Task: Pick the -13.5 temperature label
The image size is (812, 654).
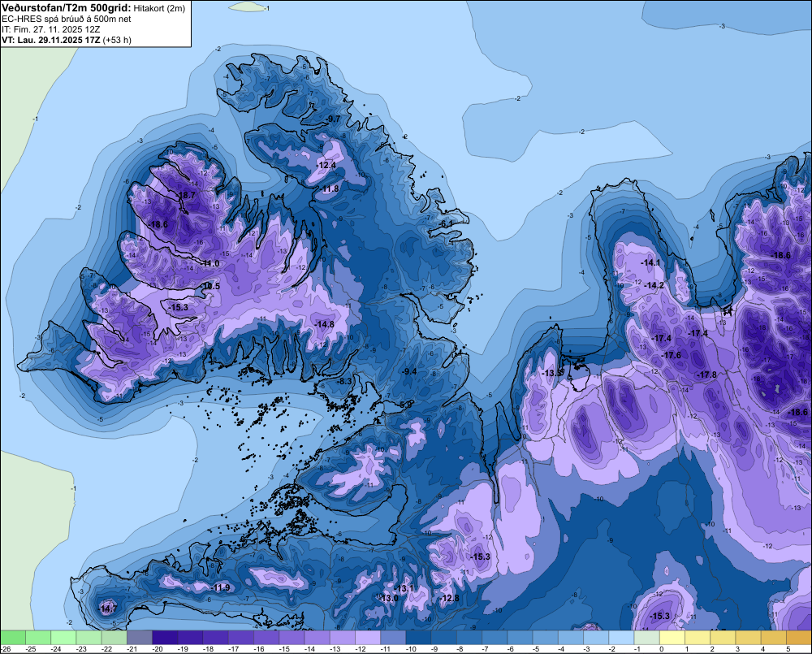Action: click(x=552, y=373)
